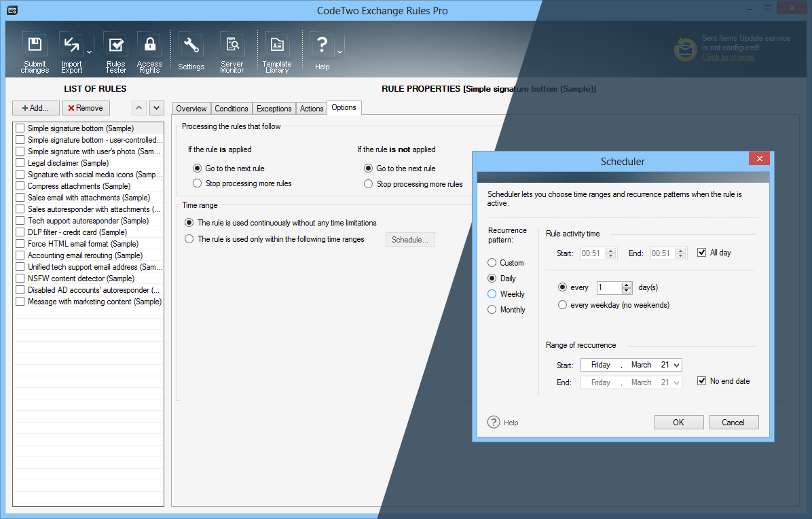Toggle Message with marketing content checkbox

20,302
